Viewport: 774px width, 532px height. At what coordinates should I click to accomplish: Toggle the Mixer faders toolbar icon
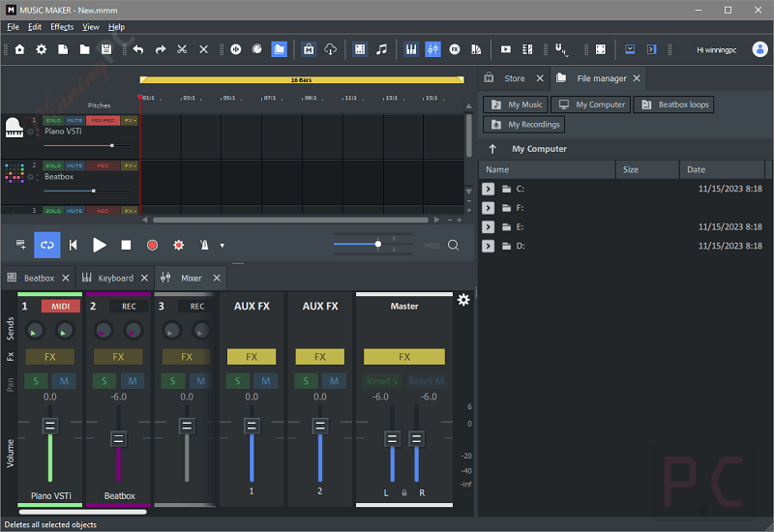432,49
